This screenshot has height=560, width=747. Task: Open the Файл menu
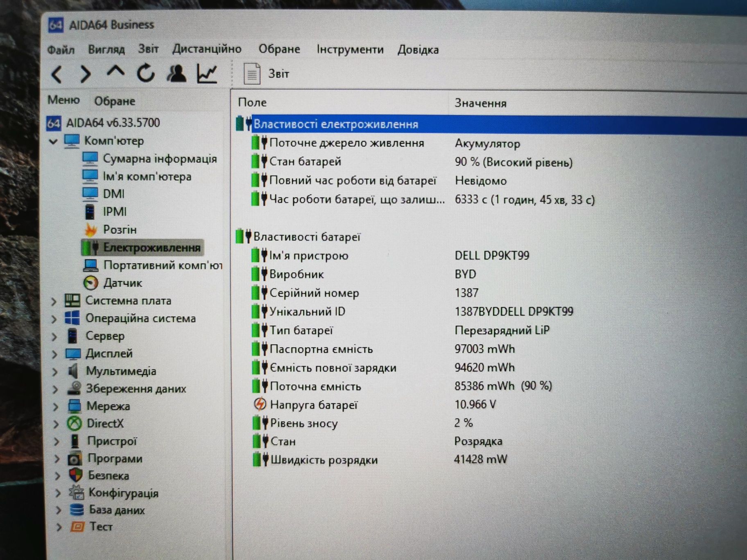point(61,50)
